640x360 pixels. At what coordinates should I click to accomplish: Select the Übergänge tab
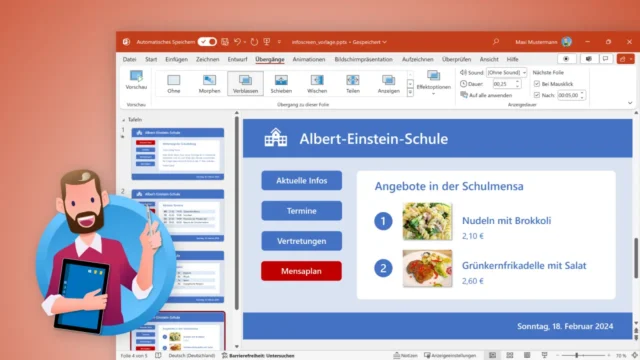coord(270,59)
